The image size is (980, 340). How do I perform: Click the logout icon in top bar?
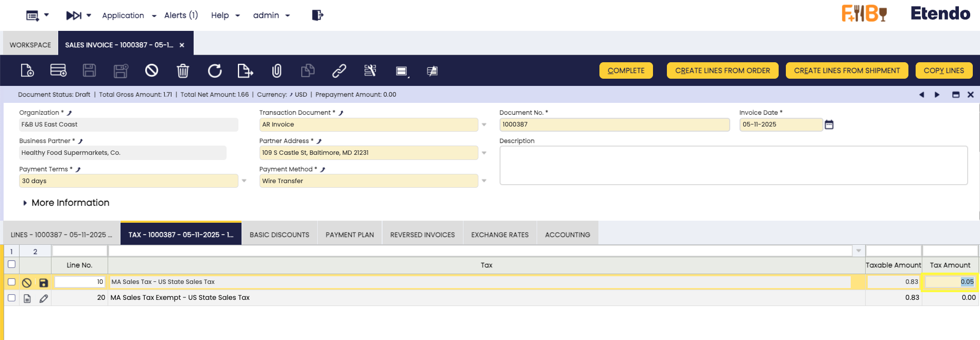pyautogui.click(x=317, y=15)
